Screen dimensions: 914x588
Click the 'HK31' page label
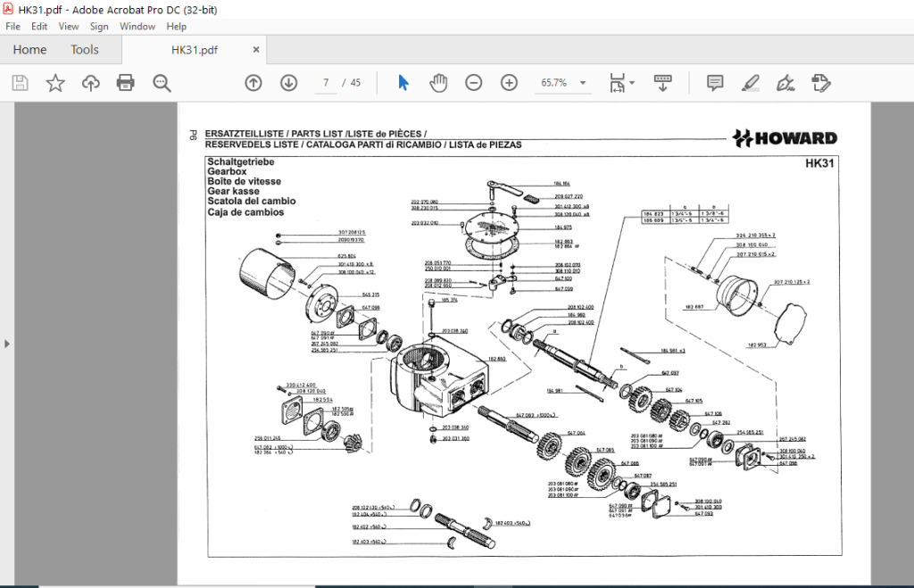[819, 163]
